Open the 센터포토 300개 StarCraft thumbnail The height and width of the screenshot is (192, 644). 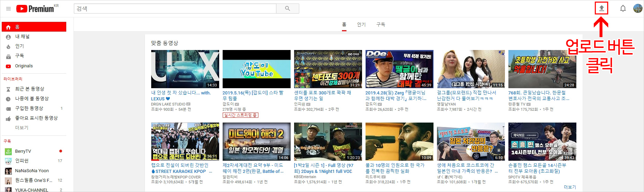coord(328,69)
